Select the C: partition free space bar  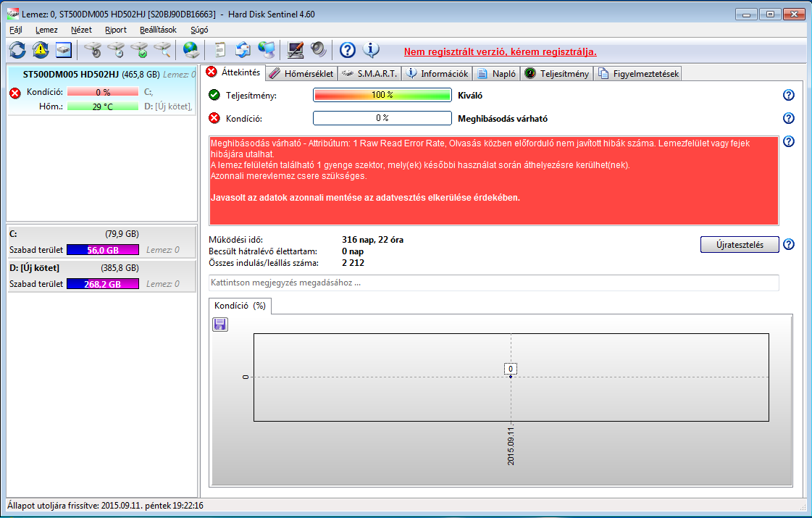tap(103, 250)
